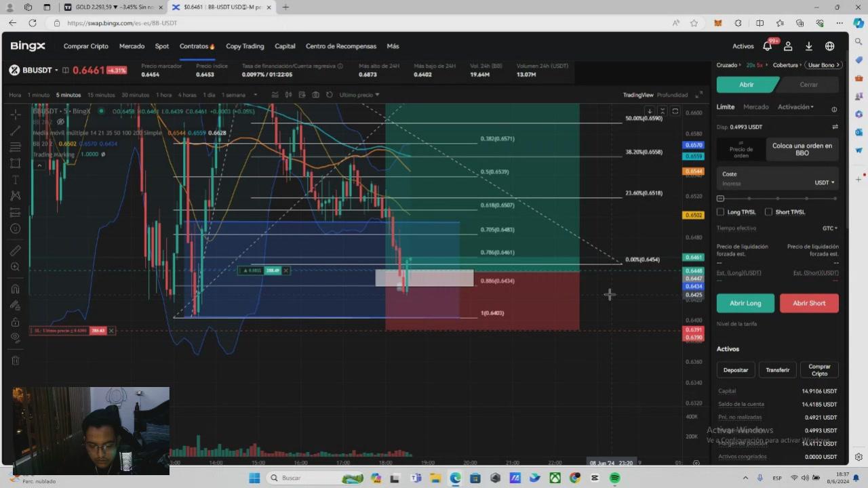
Task: Enable the Long TP/SL checkbox
Action: pos(720,212)
